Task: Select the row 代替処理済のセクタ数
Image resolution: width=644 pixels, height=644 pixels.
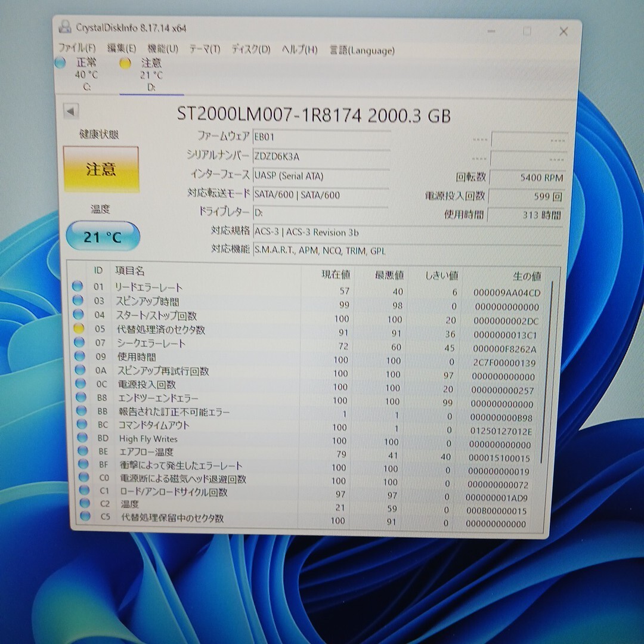Action: click(x=307, y=332)
